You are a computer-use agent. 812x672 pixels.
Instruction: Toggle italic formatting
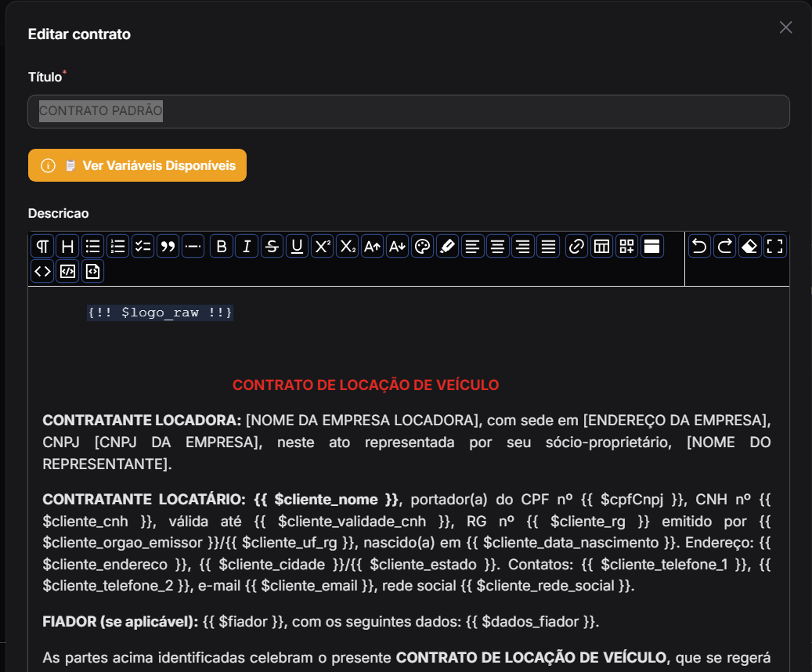(247, 246)
